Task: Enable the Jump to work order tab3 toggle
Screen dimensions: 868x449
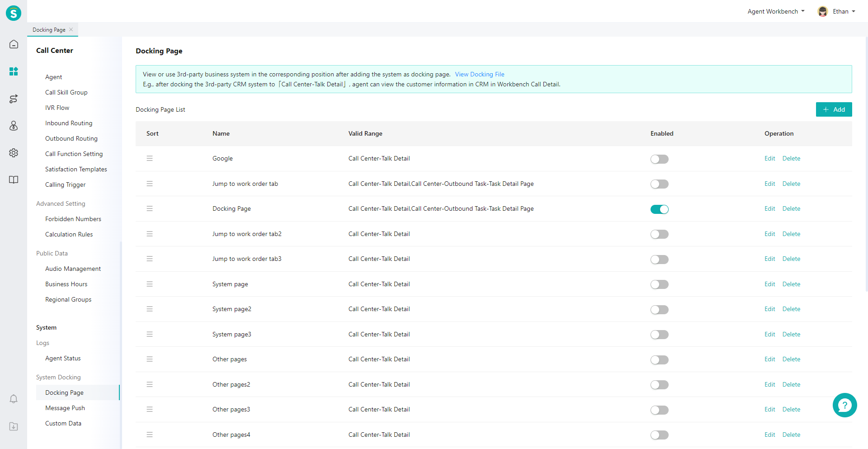Action: coord(660,260)
